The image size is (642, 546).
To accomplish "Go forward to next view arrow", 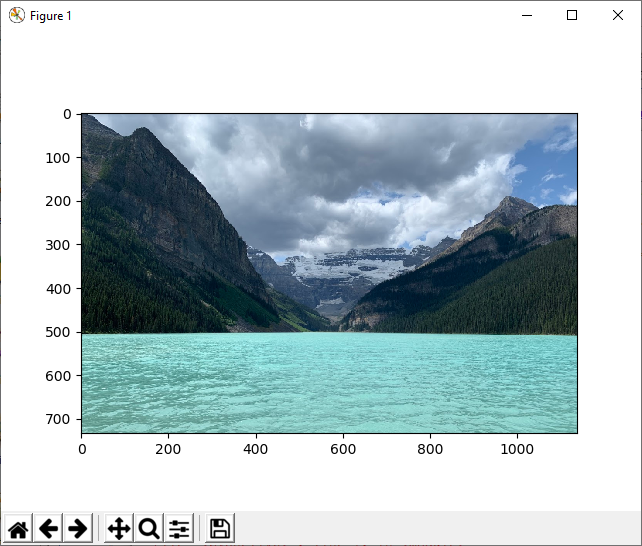I will tap(78, 528).
